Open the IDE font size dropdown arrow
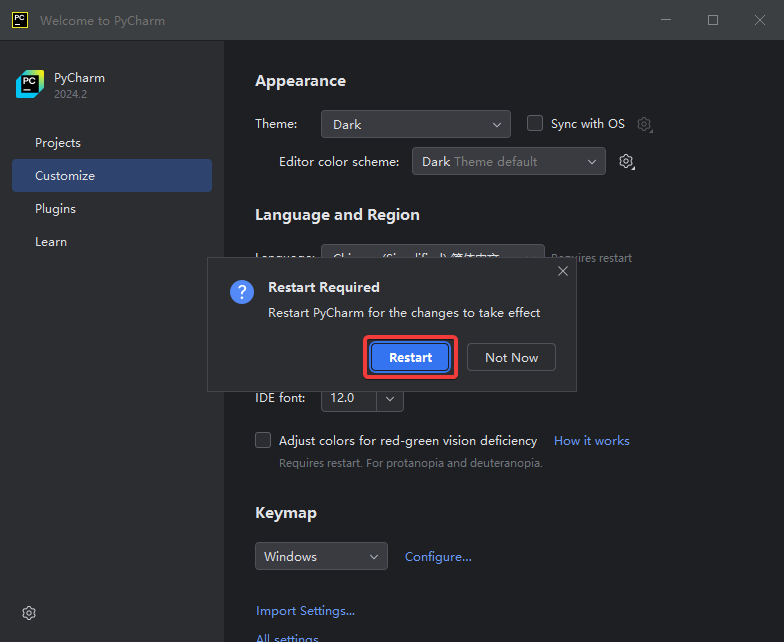The height and width of the screenshot is (642, 784). [390, 398]
